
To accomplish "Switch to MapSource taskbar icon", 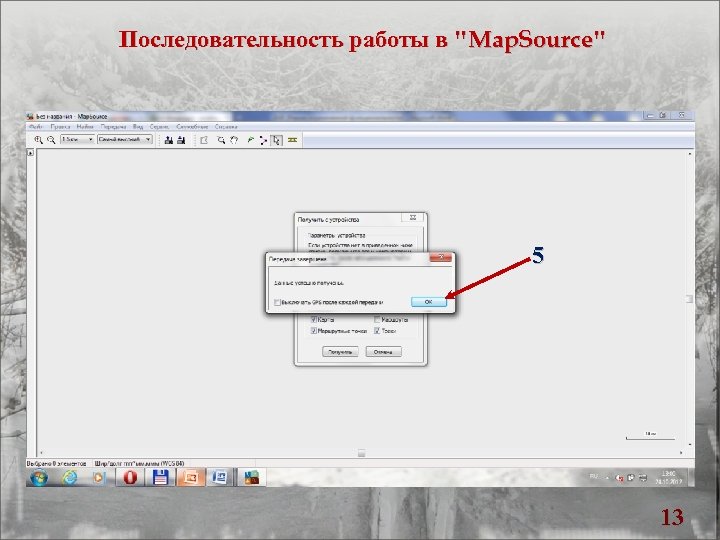I will tap(252, 478).
